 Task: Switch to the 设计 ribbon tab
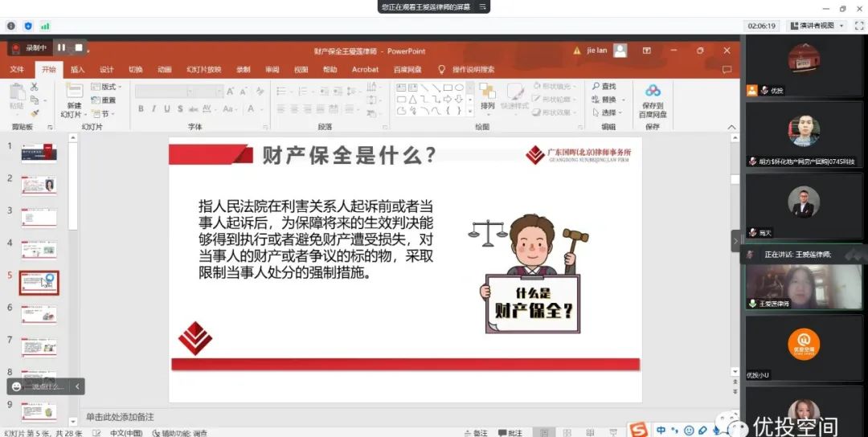pyautogui.click(x=106, y=70)
